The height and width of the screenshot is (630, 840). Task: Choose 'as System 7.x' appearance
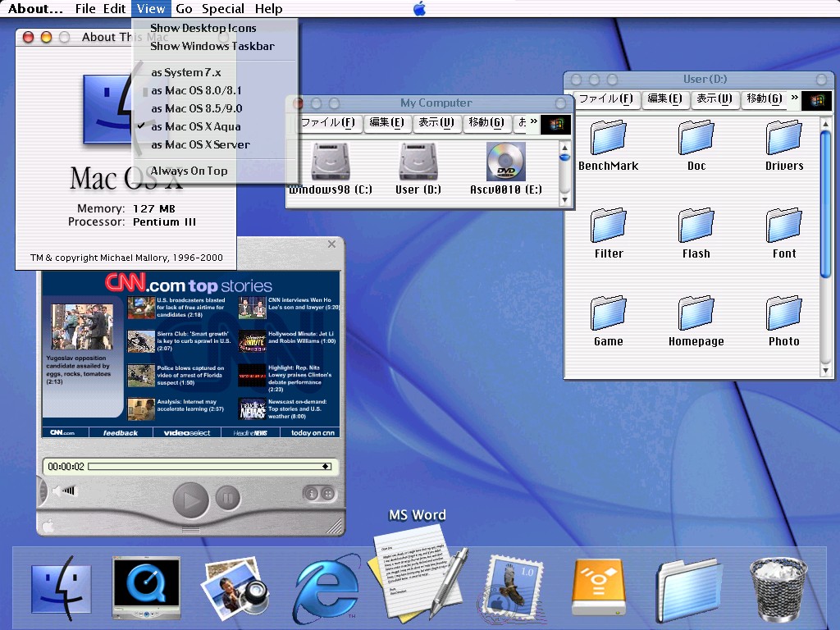(x=214, y=72)
